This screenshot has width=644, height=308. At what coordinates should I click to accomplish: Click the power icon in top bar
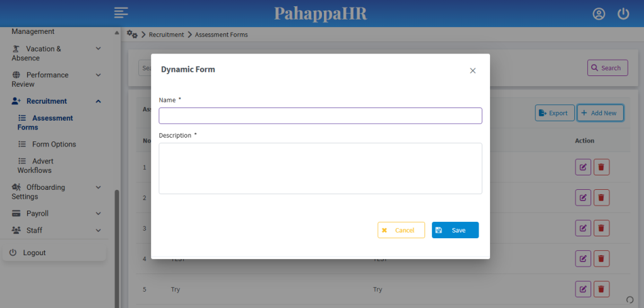coord(623,14)
